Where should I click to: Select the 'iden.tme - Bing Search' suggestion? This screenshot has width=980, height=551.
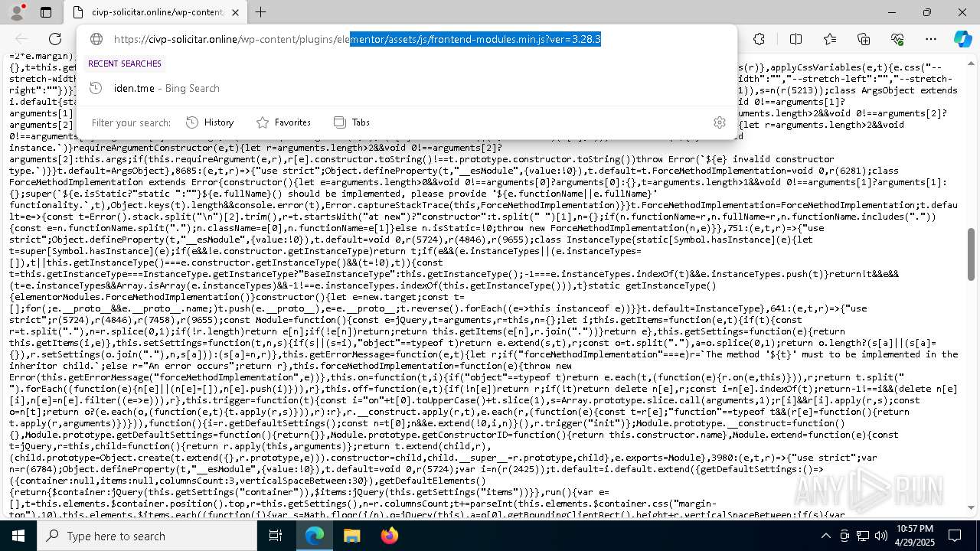click(x=406, y=88)
